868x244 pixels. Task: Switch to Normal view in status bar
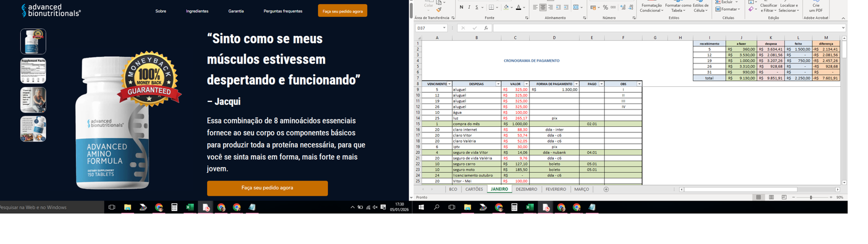pos(758,197)
